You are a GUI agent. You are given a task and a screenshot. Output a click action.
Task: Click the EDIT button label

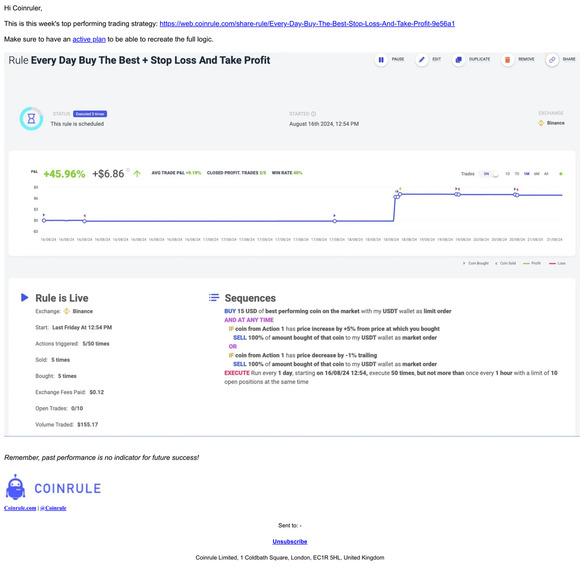pos(436,59)
